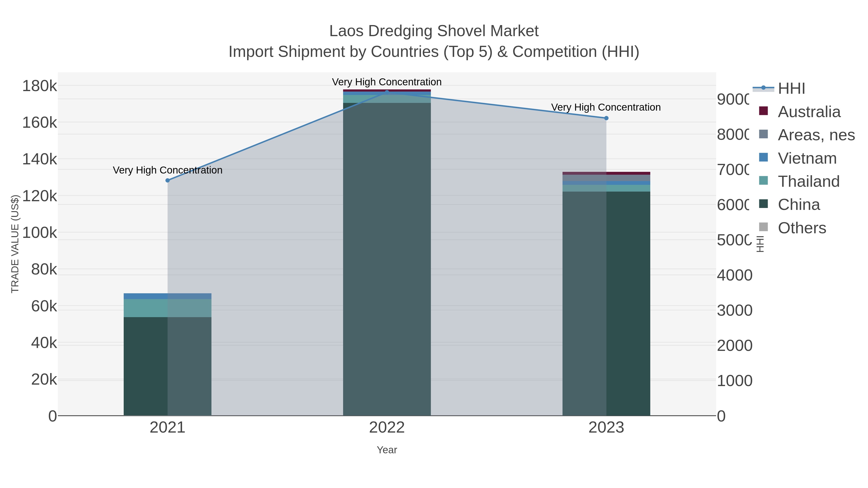The height and width of the screenshot is (488, 868).
Task: Click the 100k y-axis tick label
Action: 40,233
